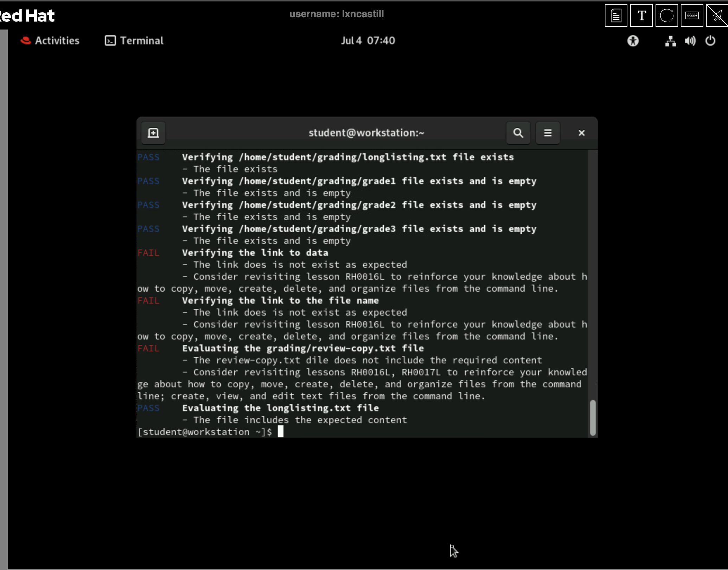Toggle the crossed-out mouse pointer icon
This screenshot has width=728, height=570.
717,16
